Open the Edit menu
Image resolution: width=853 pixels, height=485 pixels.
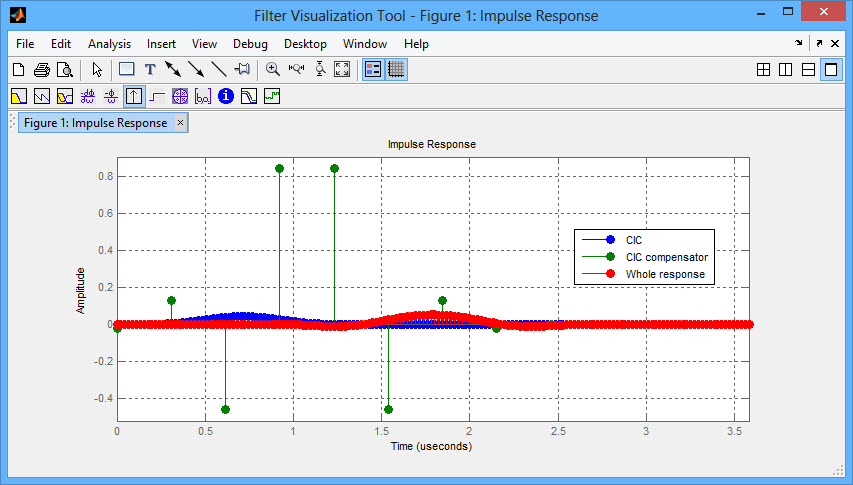coord(61,44)
